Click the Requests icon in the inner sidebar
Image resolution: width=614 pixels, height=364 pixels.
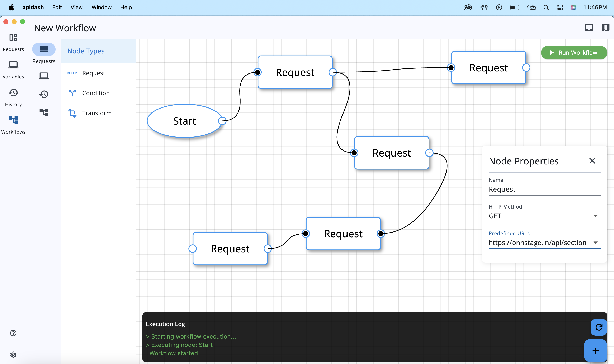[x=44, y=49]
